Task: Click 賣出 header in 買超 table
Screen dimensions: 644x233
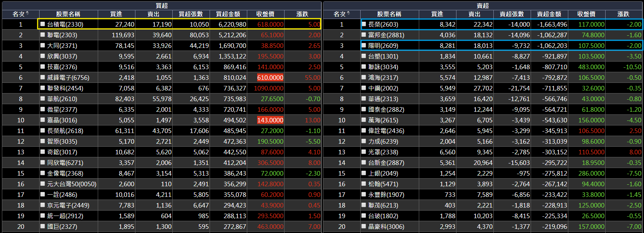Action: pos(154,14)
